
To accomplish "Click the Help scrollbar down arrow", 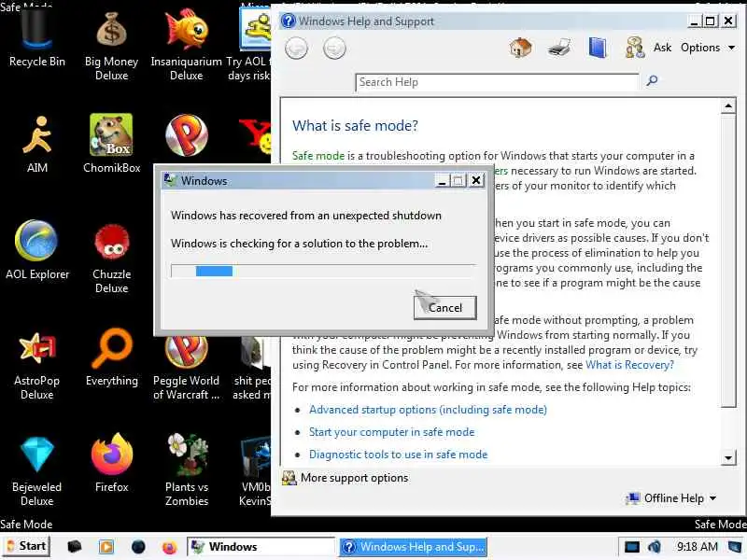I will 728,457.
